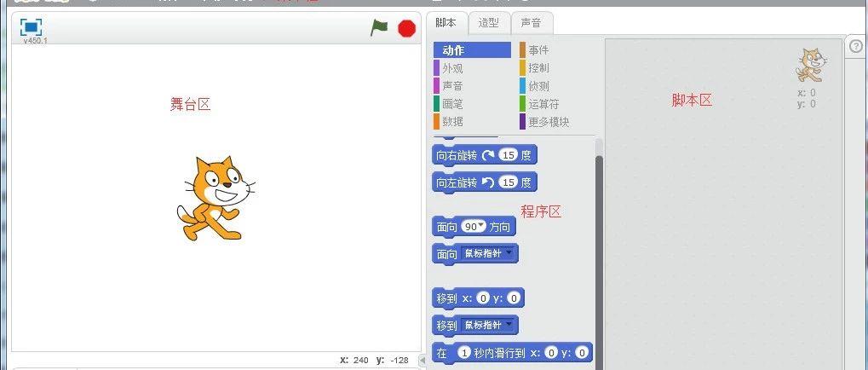This screenshot has width=868, height=370.
Task: Click the 面向 90 方向 block
Action: (x=474, y=227)
